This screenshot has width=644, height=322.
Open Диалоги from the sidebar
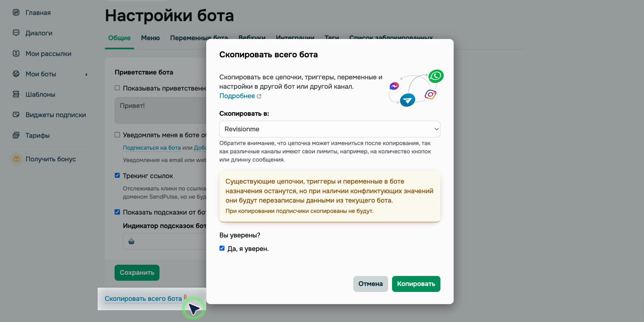coord(38,33)
